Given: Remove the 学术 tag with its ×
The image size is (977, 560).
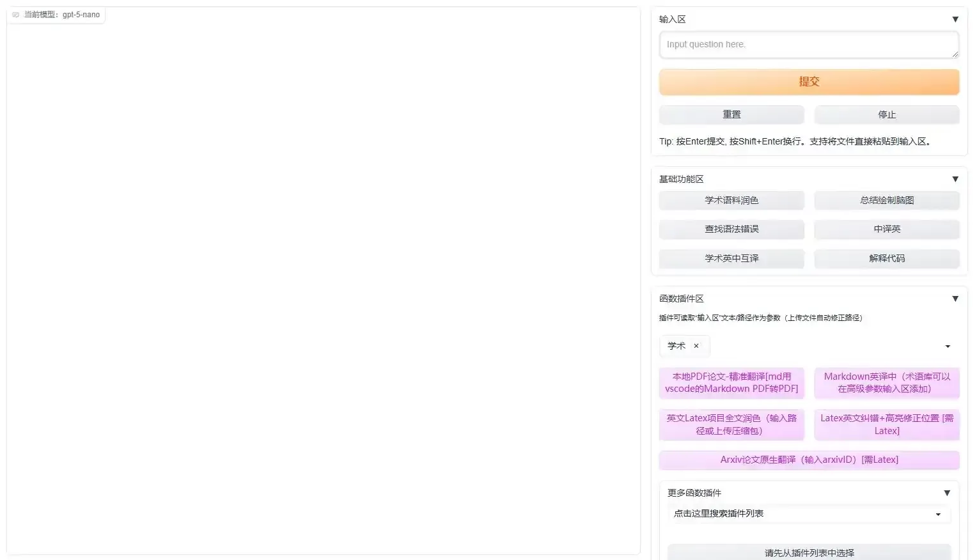Looking at the screenshot, I should 696,346.
